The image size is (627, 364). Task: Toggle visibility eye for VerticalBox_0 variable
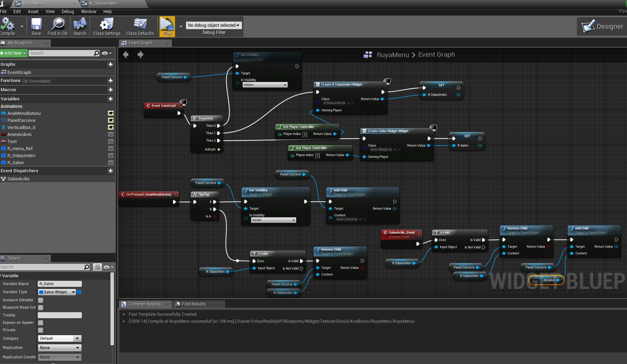(x=111, y=127)
